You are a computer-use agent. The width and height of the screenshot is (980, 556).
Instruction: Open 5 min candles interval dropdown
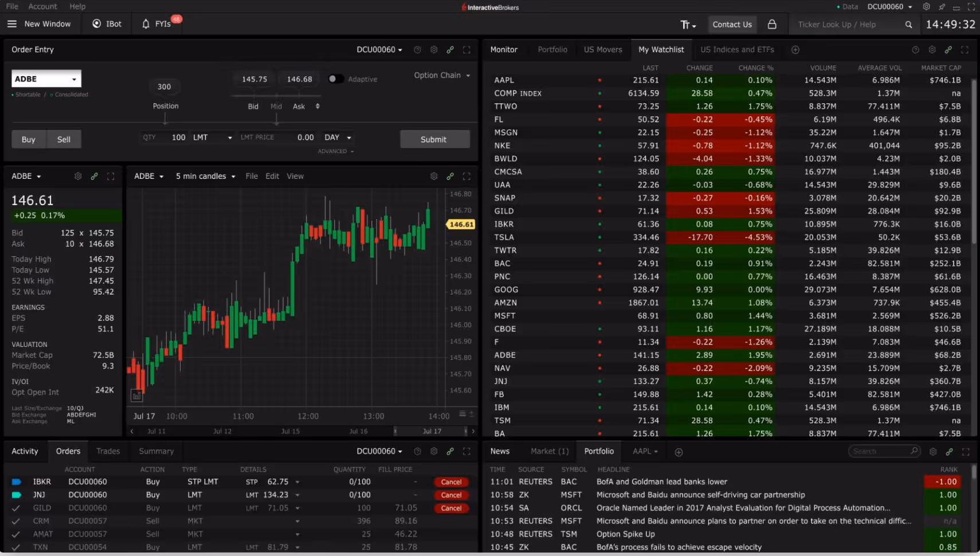[x=205, y=177]
